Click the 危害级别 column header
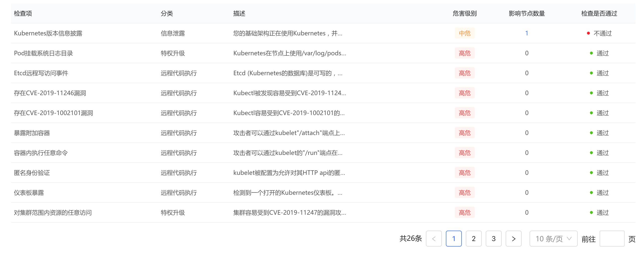The image size is (644, 260). coord(465,13)
